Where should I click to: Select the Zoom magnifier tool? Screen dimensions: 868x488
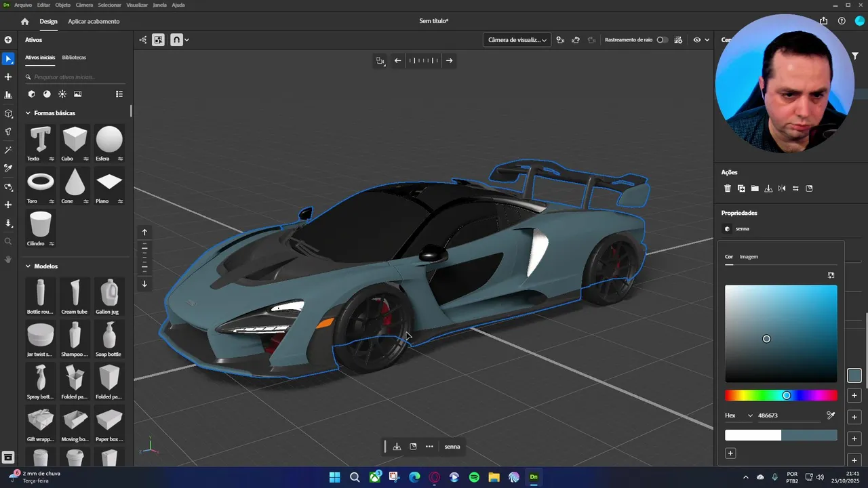(x=8, y=241)
